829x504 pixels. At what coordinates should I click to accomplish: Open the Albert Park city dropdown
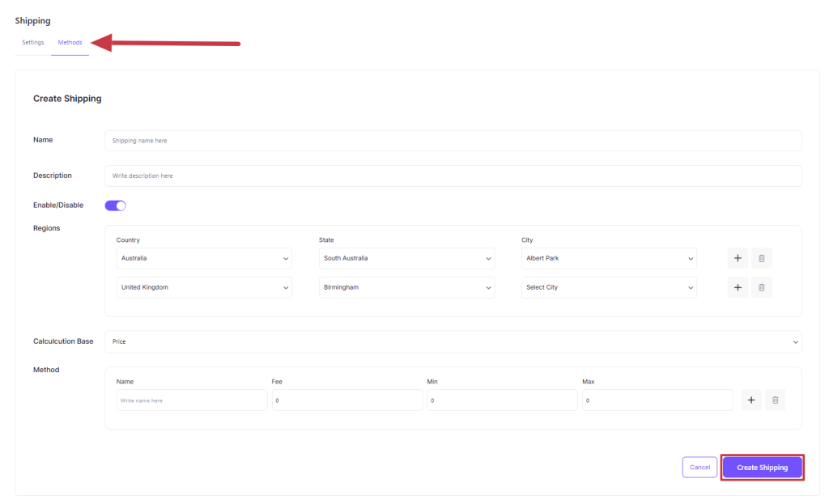coord(609,258)
